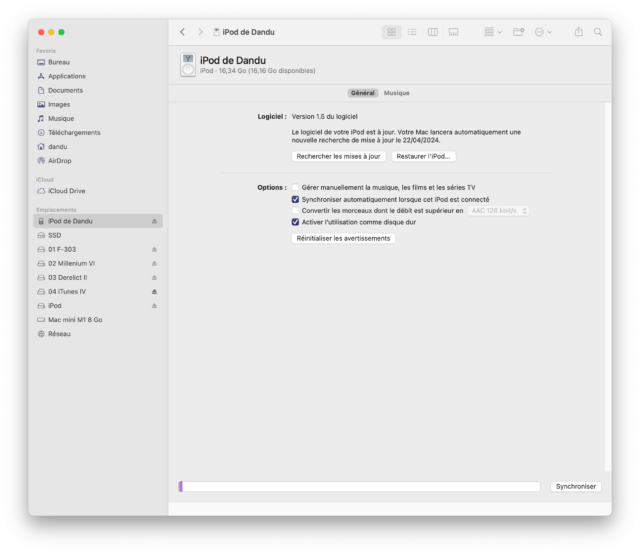640x553 pixels.
Task: Uncheck Synchroniser automatiquement checkbox
Action: click(295, 199)
